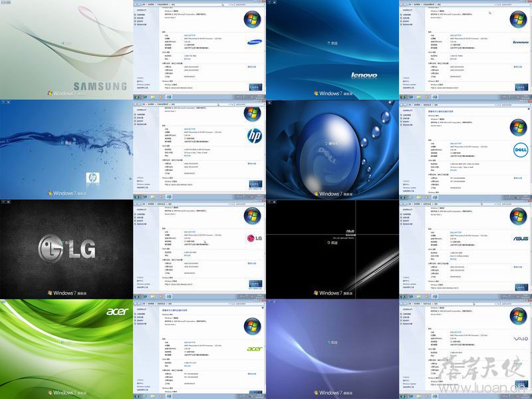
Task: Open Windows Update link in Samsung system window
Action: (143, 84)
